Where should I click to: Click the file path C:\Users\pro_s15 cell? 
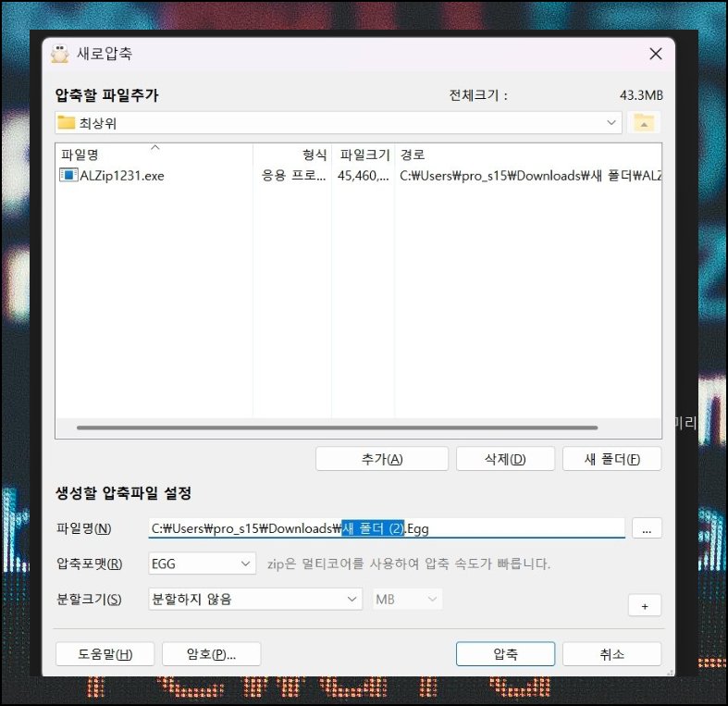pos(530,176)
